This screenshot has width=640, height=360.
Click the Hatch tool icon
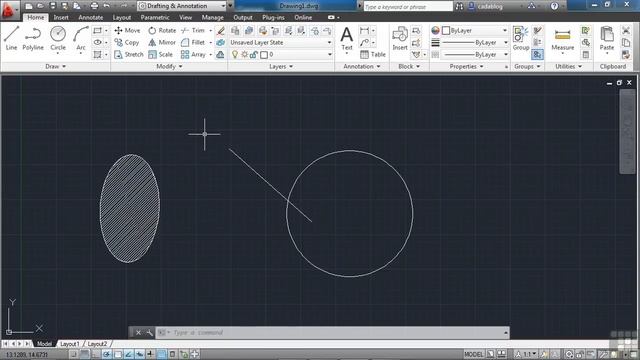(x=97, y=54)
